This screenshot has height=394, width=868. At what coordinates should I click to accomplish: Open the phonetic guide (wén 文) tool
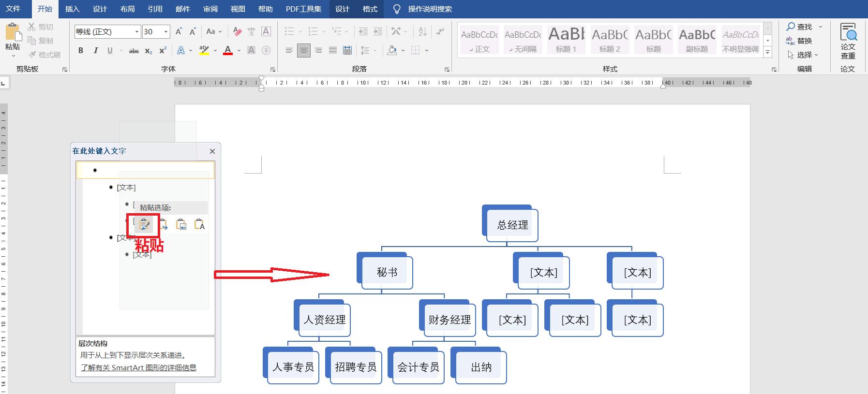click(251, 31)
